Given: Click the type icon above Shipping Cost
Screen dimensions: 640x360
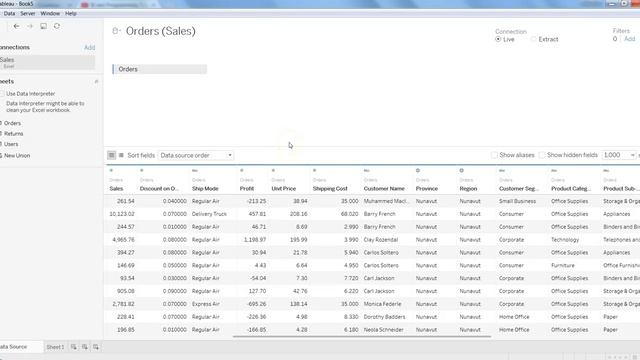Looking at the screenshot, I should (315, 171).
